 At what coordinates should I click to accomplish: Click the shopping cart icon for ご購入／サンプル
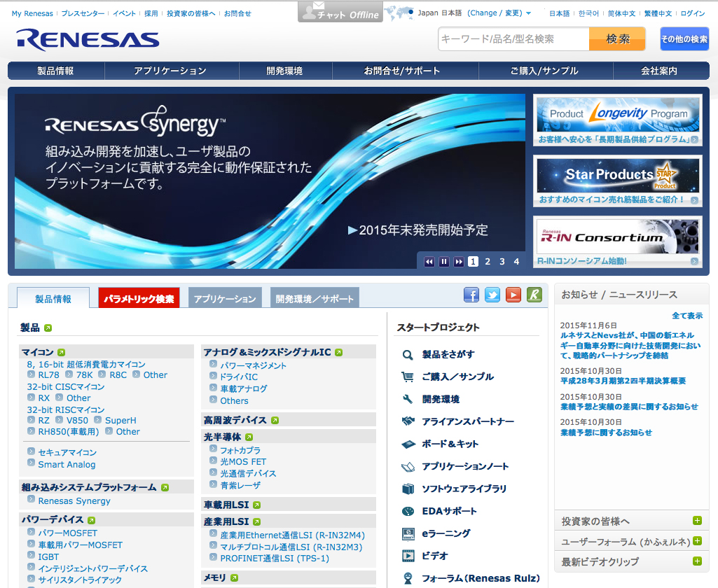[408, 377]
